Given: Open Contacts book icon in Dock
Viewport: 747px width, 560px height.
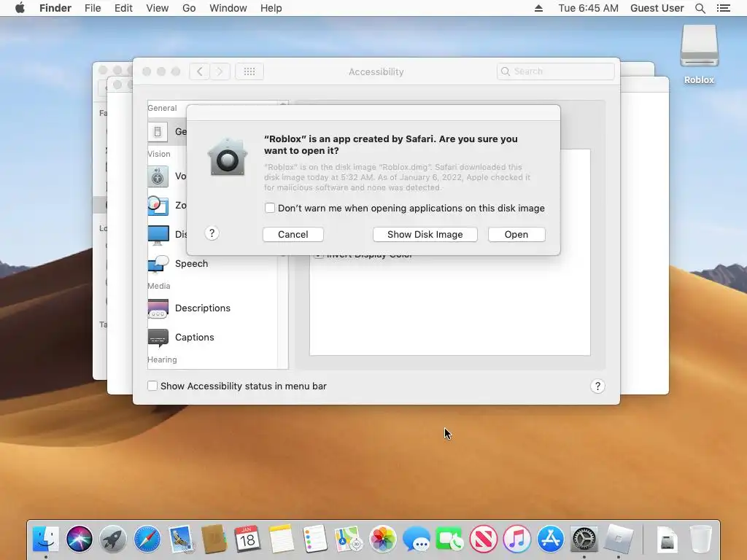Looking at the screenshot, I should click(x=214, y=539).
